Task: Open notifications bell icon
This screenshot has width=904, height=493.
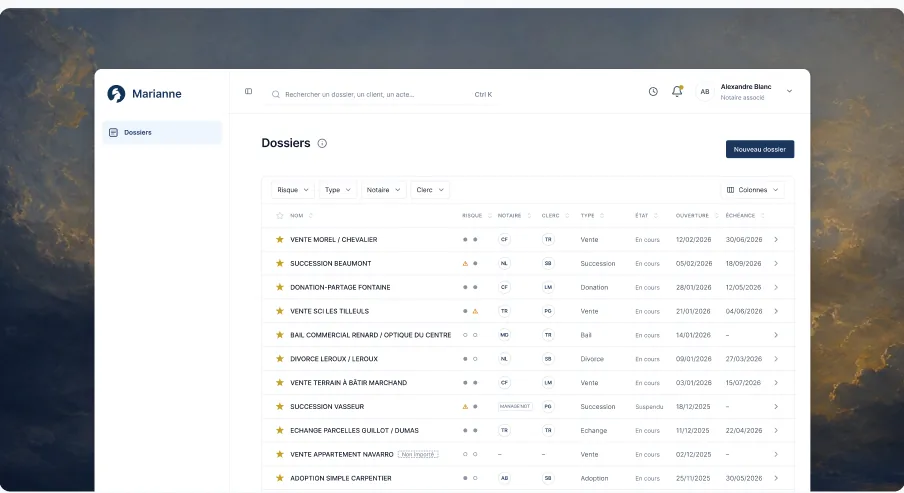Action: pyautogui.click(x=677, y=91)
